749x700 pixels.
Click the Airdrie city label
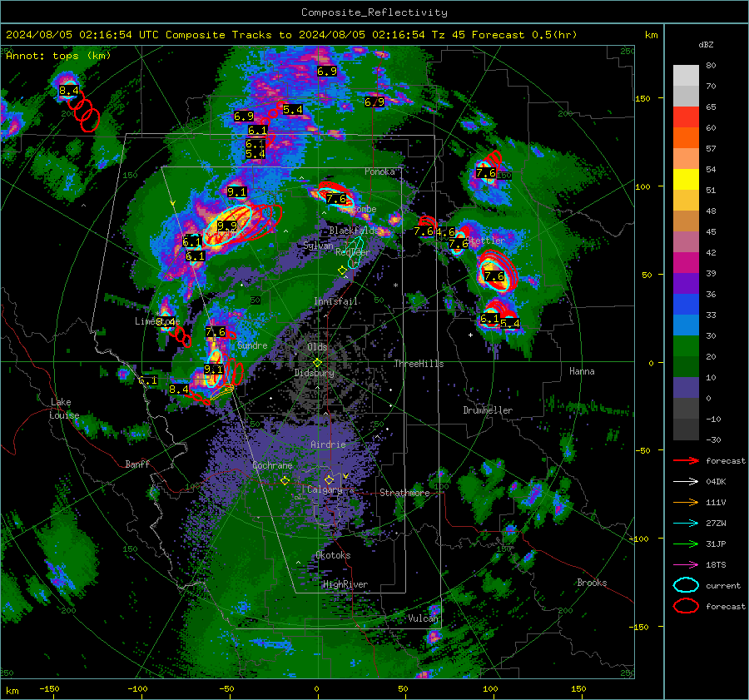click(328, 444)
